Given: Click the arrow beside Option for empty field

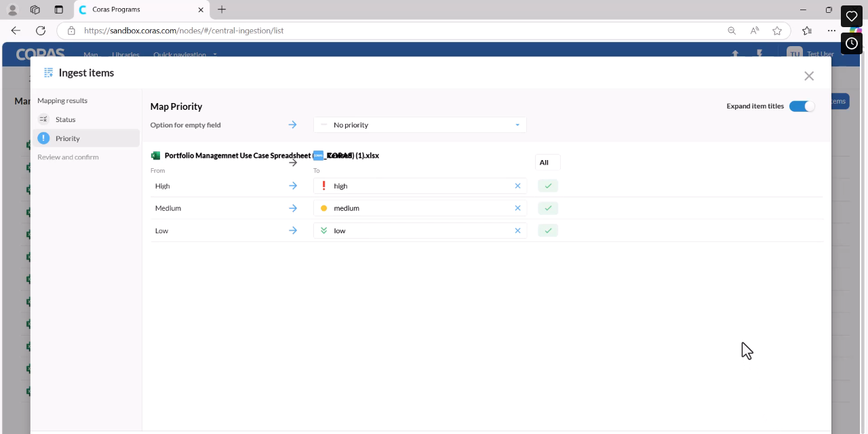Looking at the screenshot, I should point(293,125).
